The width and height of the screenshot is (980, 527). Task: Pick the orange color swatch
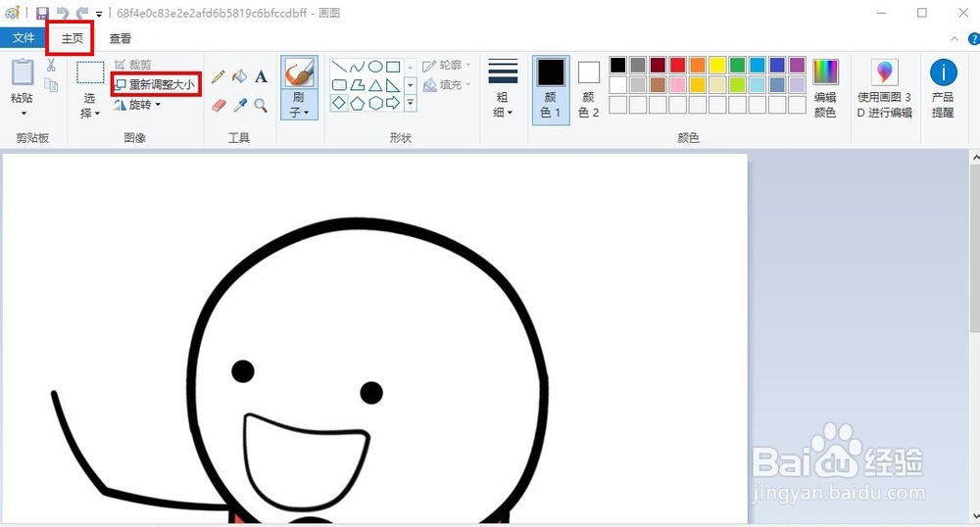click(698, 65)
